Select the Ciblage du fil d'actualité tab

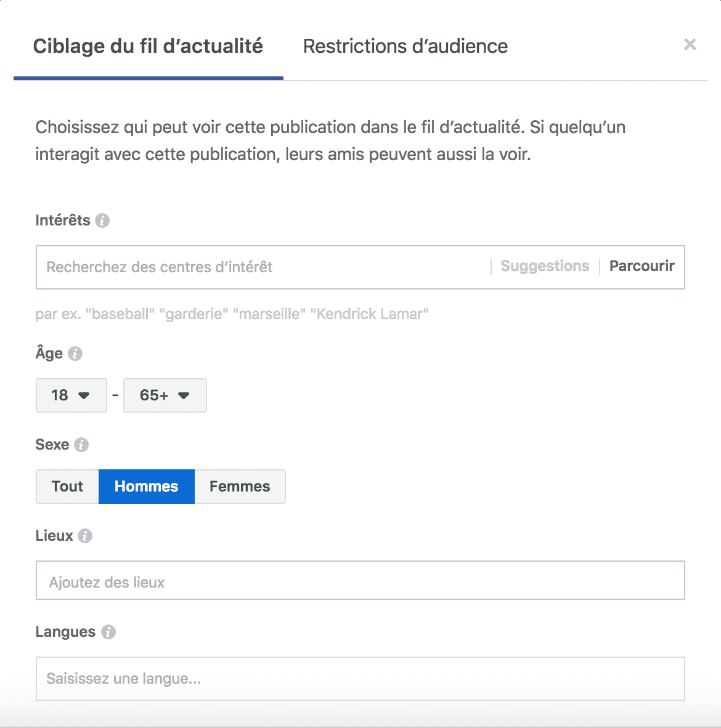(x=148, y=46)
